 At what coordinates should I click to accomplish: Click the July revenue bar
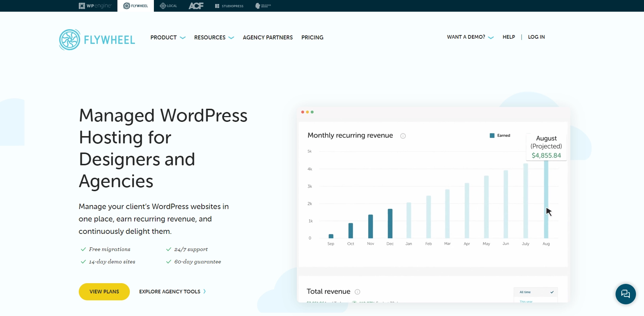pyautogui.click(x=525, y=201)
